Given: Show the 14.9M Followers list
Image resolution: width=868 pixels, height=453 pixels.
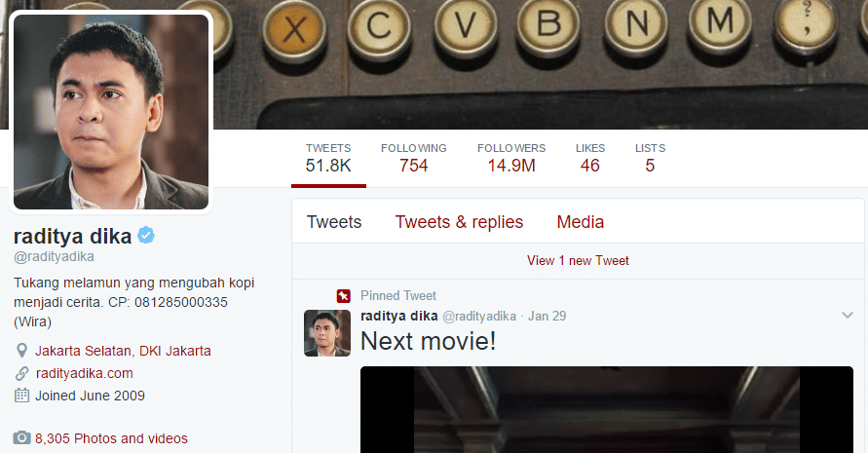Looking at the screenshot, I should click(511, 158).
